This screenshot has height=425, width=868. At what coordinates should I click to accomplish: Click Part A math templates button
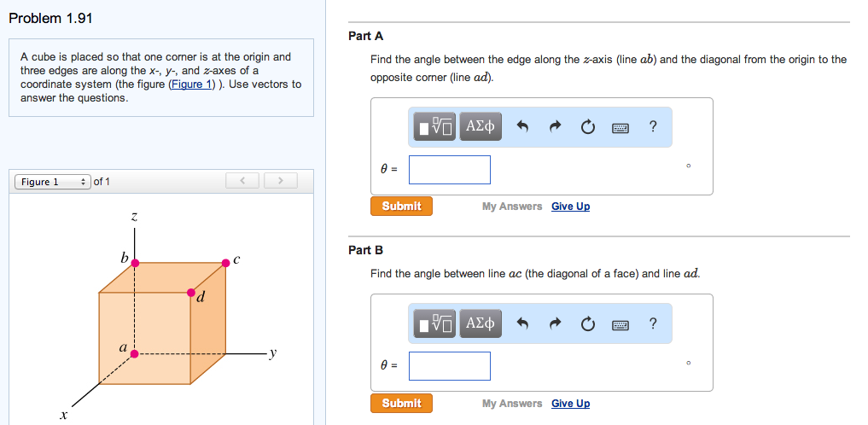click(436, 127)
